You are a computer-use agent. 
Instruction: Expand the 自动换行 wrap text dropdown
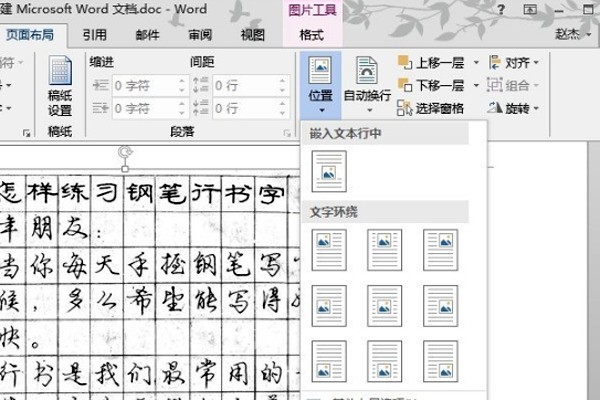pyautogui.click(x=368, y=87)
